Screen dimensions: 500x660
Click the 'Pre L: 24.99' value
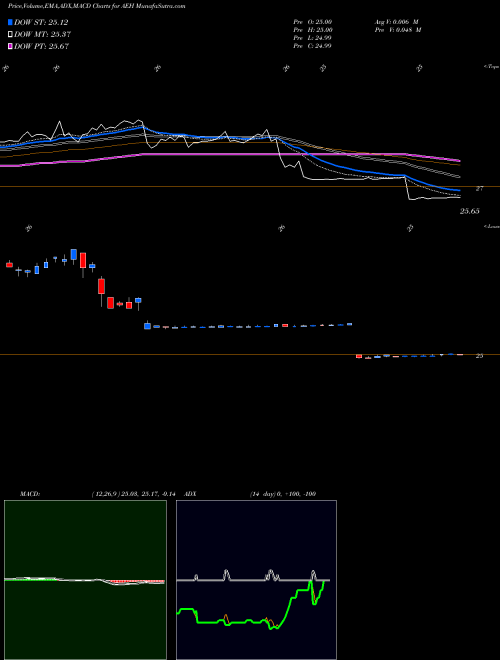click(313, 38)
